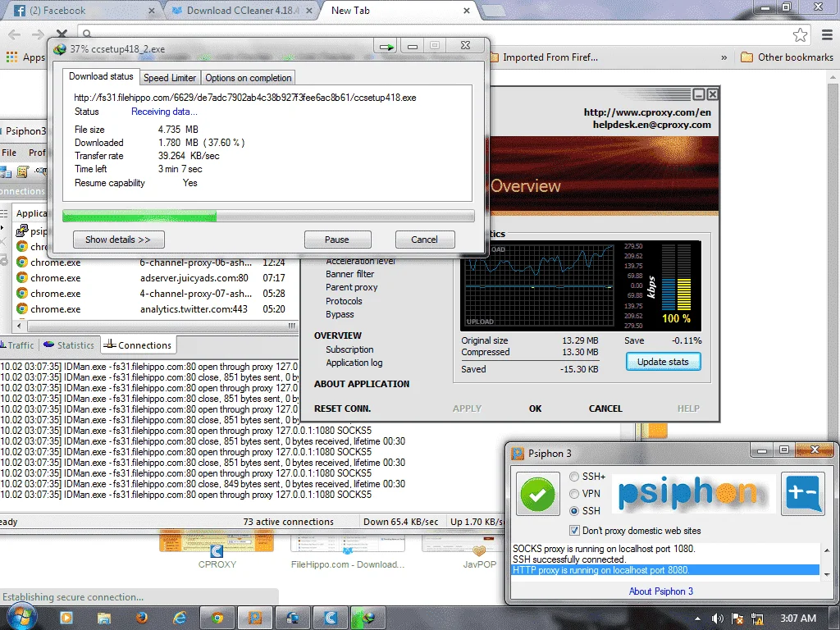The image size is (840, 630).
Task: Pause the IDM download
Action: click(x=337, y=240)
